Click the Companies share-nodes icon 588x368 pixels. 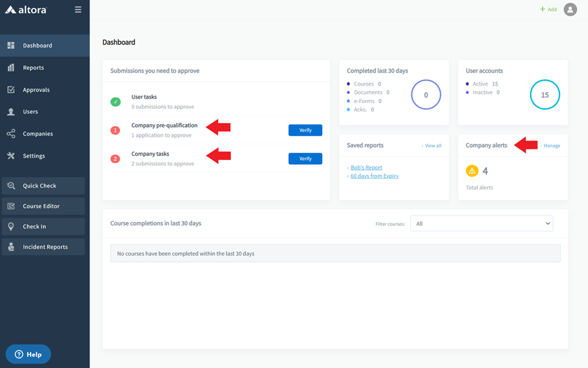(11, 134)
